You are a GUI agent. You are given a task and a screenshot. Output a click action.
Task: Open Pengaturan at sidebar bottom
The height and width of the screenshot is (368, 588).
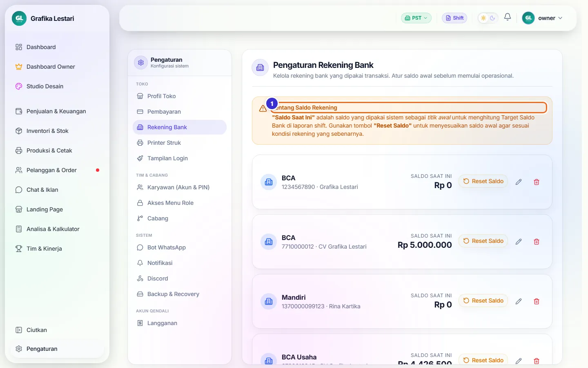(57, 349)
